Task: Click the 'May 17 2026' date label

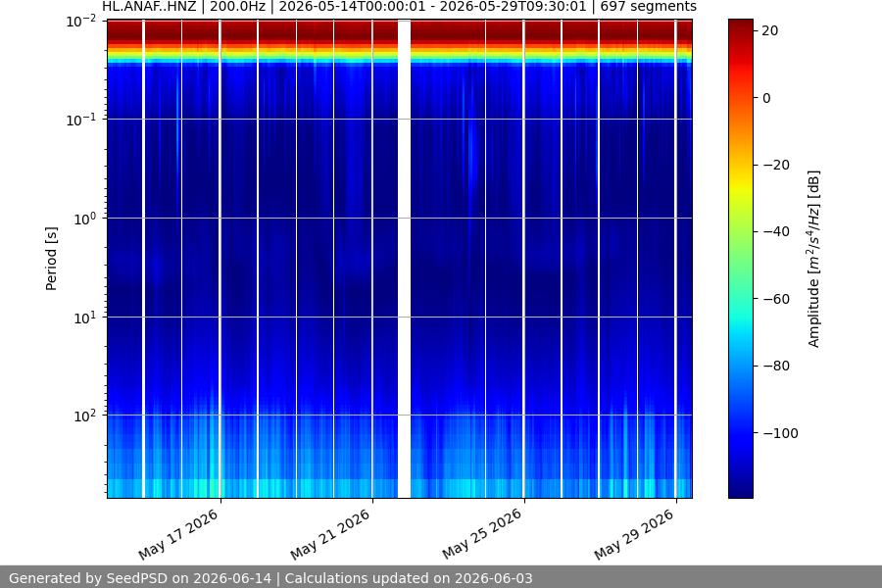Action: 178,534
